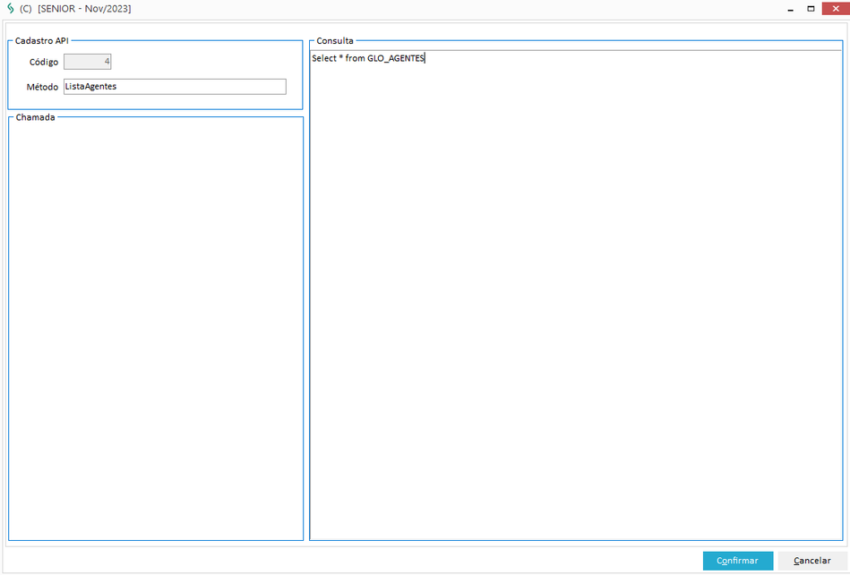
Task: Place cursor on GLO_AGENTES in the query
Action: click(x=396, y=59)
